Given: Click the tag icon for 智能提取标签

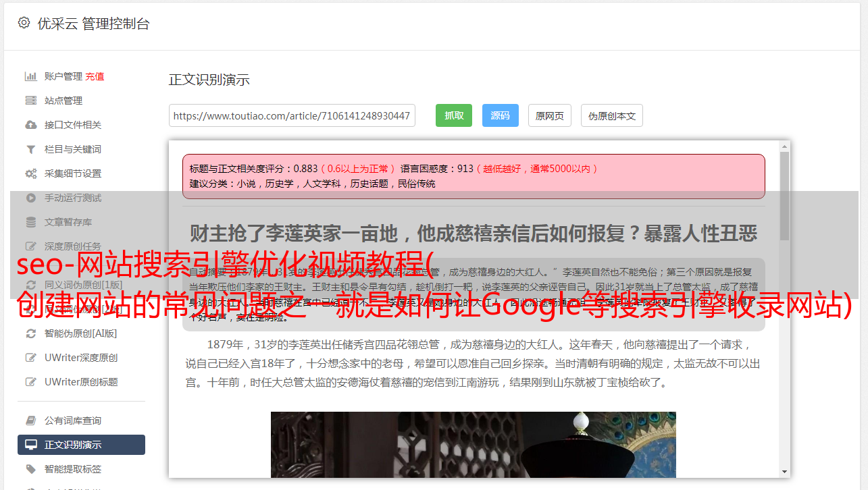Looking at the screenshot, I should tap(31, 469).
